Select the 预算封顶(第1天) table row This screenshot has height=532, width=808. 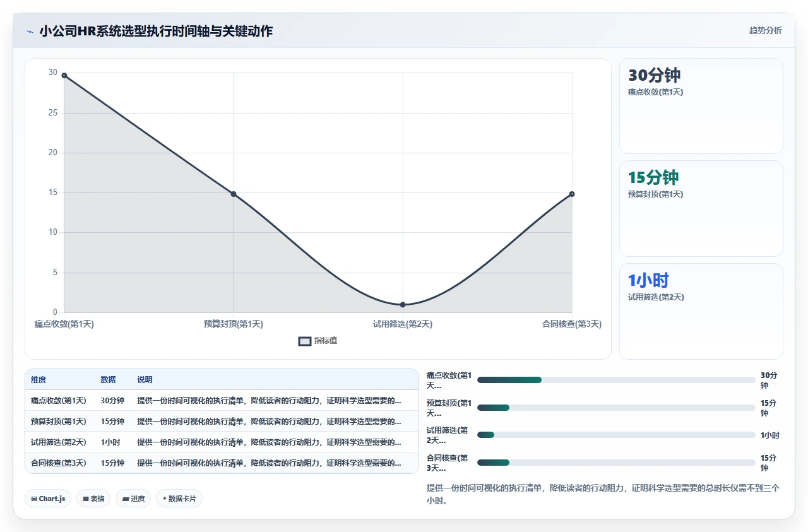(x=222, y=421)
